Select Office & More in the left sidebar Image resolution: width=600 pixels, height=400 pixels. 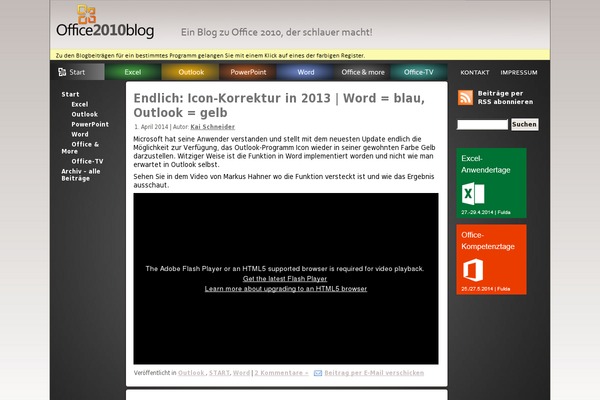click(x=80, y=147)
